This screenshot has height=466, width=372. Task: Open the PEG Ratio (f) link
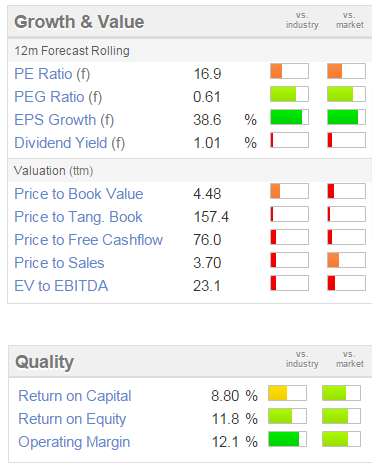[x=58, y=97]
